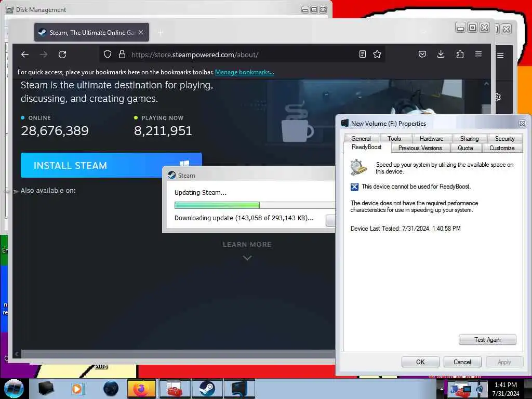Viewport: 532px width, 399px height.
Task: Click the site security padlock icon
Action: point(122,54)
